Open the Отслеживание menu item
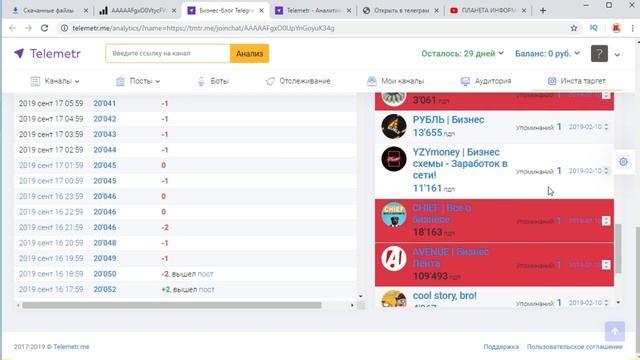Image resolution: width=640 pixels, height=360 pixels. pos(304,81)
